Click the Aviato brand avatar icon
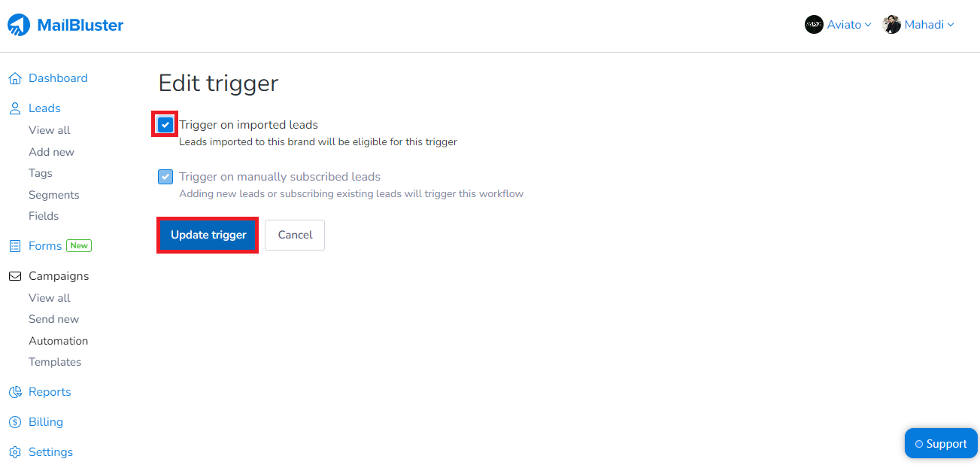The height and width of the screenshot is (465, 980). [x=814, y=24]
